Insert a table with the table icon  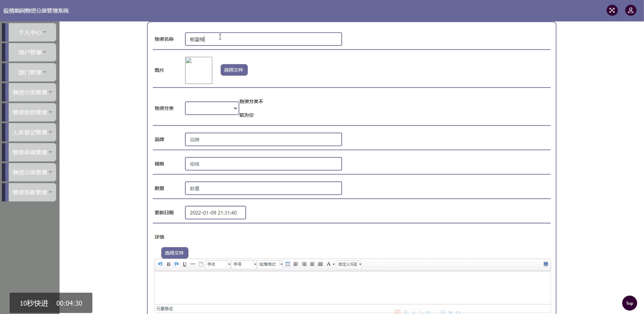coord(287,264)
